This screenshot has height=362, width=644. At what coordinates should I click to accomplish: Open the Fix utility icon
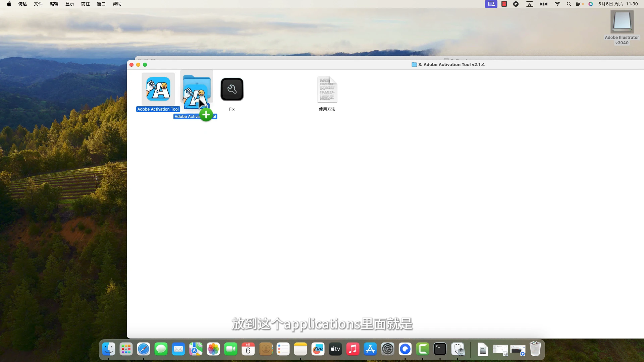(232, 89)
